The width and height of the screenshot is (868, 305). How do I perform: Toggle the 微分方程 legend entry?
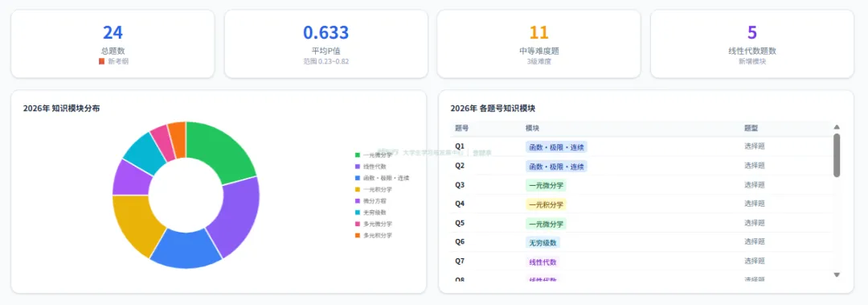(371, 200)
